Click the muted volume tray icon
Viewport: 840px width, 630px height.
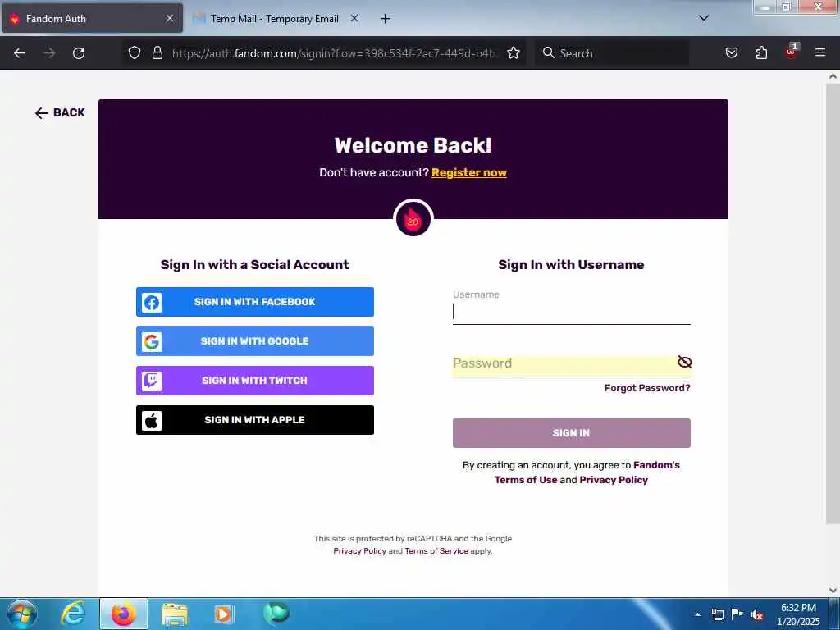(x=757, y=615)
